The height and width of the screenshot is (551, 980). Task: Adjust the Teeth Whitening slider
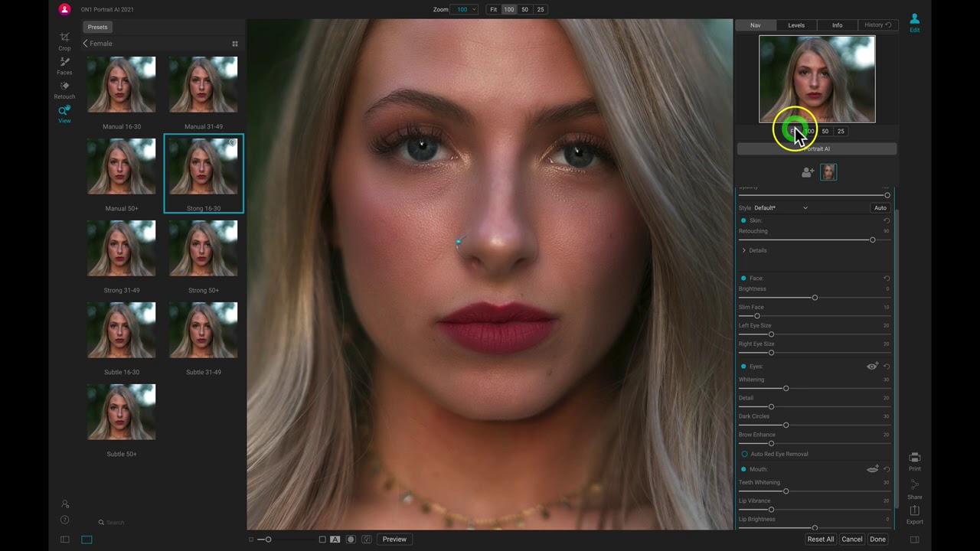815,491
